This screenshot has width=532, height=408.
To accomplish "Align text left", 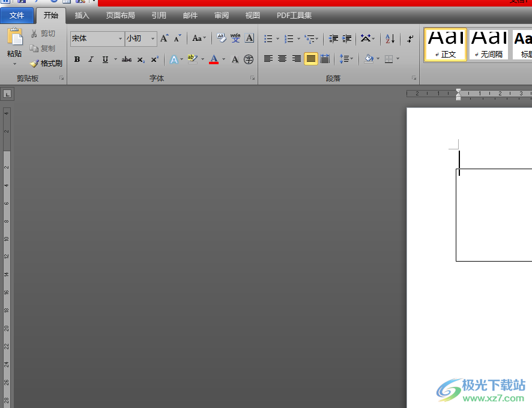I will (268, 59).
